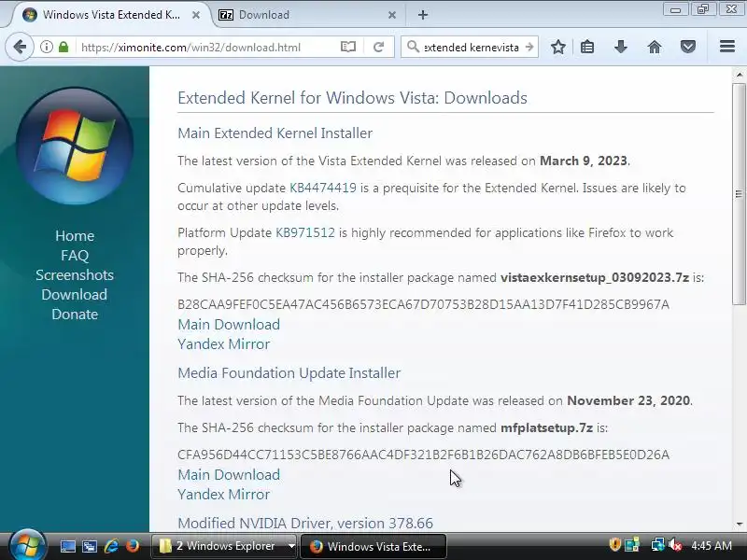Open the KB4474419 update link
The width and height of the screenshot is (747, 560).
323,188
